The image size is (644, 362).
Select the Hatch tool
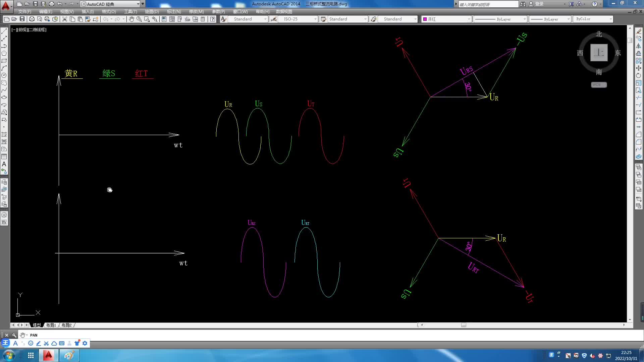pos(4,134)
